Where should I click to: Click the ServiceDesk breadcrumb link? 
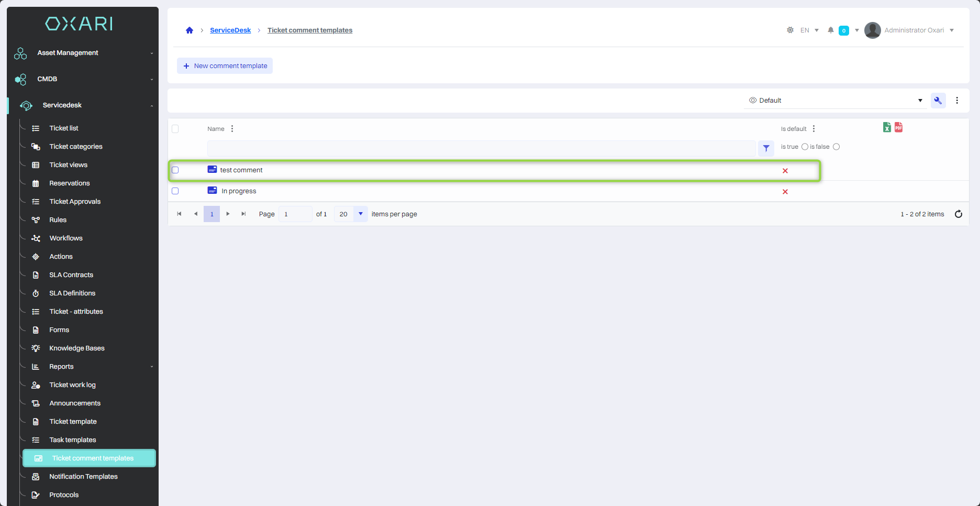click(230, 30)
